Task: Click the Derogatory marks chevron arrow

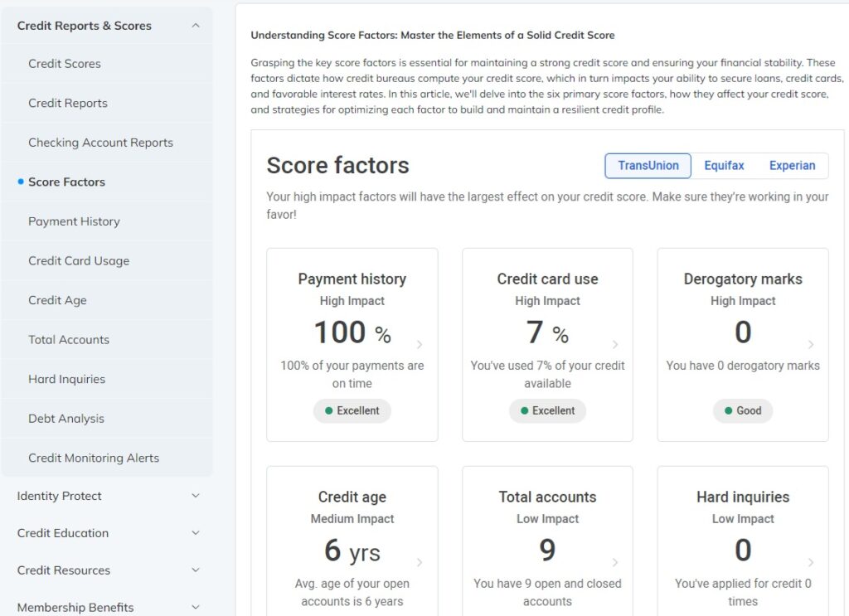Action: [x=810, y=344]
